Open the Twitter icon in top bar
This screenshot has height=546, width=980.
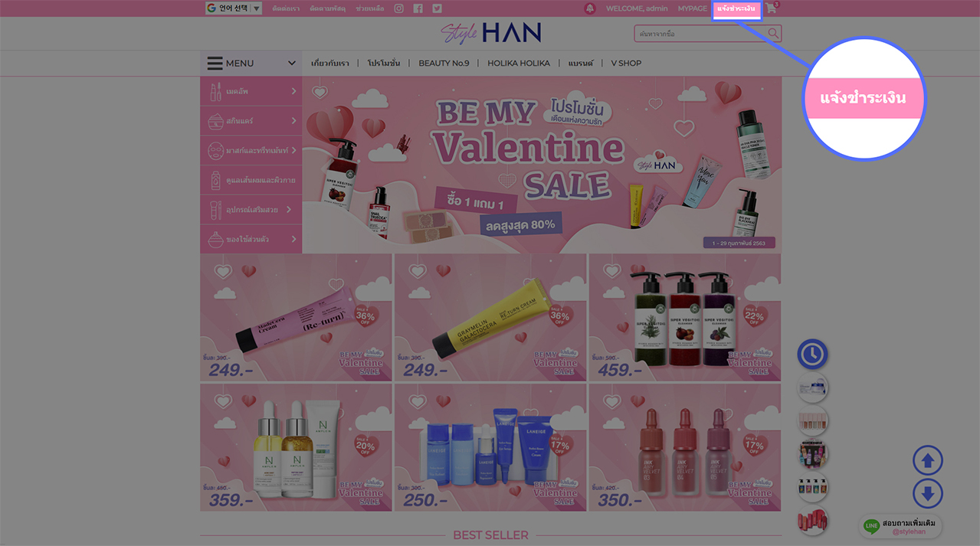point(437,8)
